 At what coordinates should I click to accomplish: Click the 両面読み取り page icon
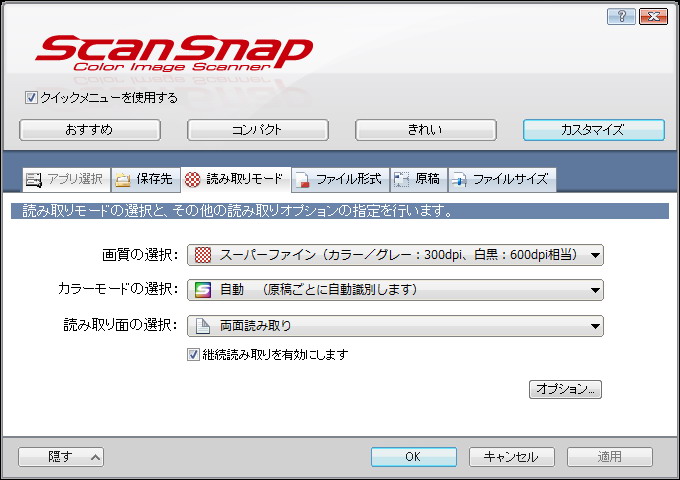point(202,325)
